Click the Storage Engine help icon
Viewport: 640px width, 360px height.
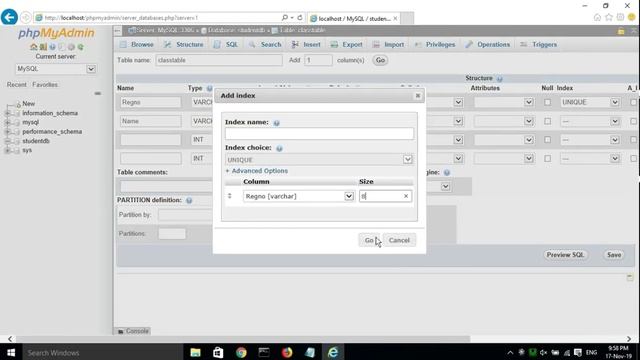[447, 173]
